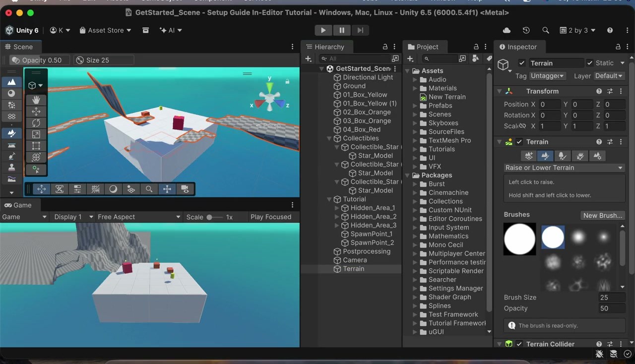Select the Rect tool in Scene overlay

[36, 145]
